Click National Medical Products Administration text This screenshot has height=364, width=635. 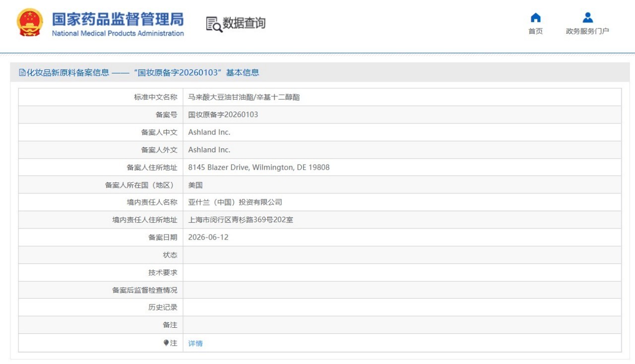coord(118,33)
